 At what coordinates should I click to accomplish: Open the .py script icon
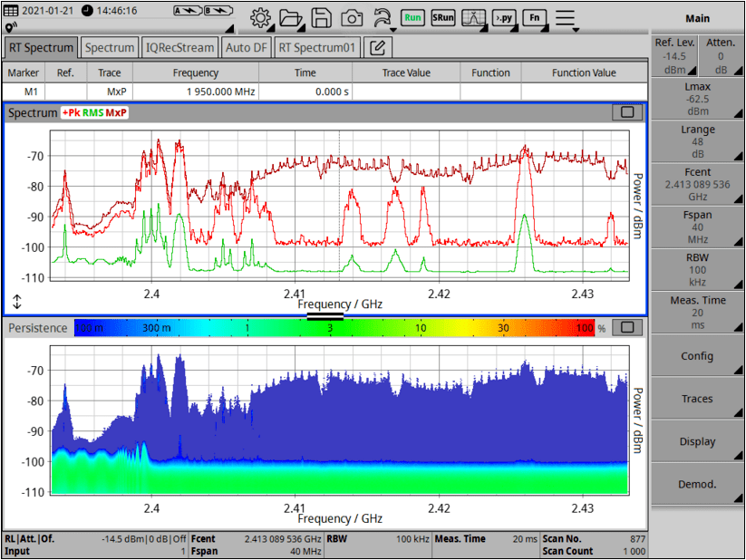504,17
